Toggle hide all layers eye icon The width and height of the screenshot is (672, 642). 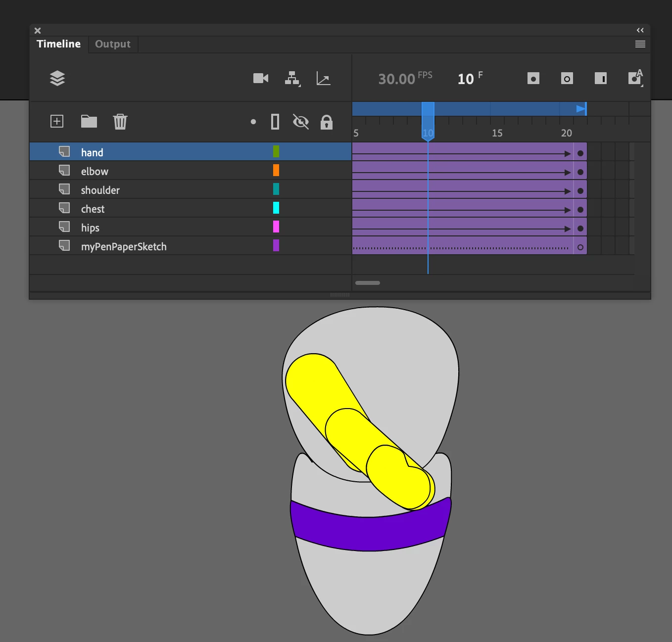pyautogui.click(x=300, y=122)
